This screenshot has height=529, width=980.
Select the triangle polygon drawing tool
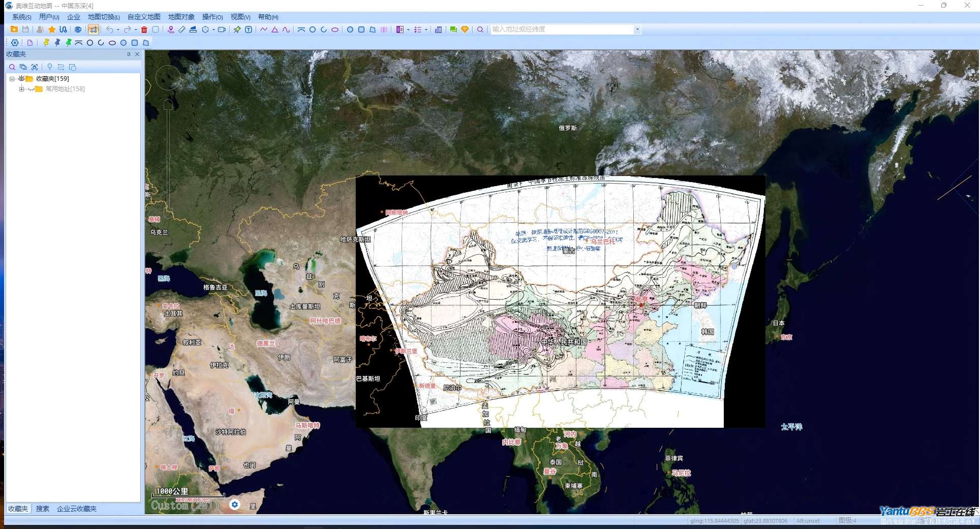tap(275, 30)
